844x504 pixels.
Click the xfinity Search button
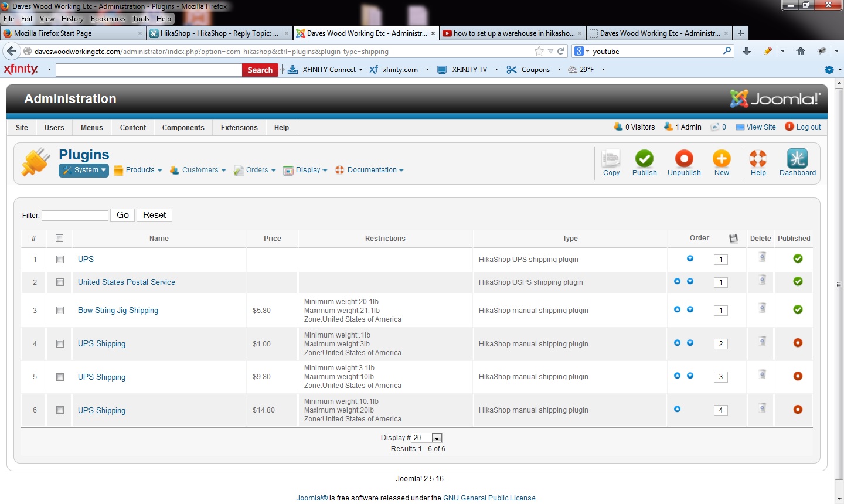point(260,70)
